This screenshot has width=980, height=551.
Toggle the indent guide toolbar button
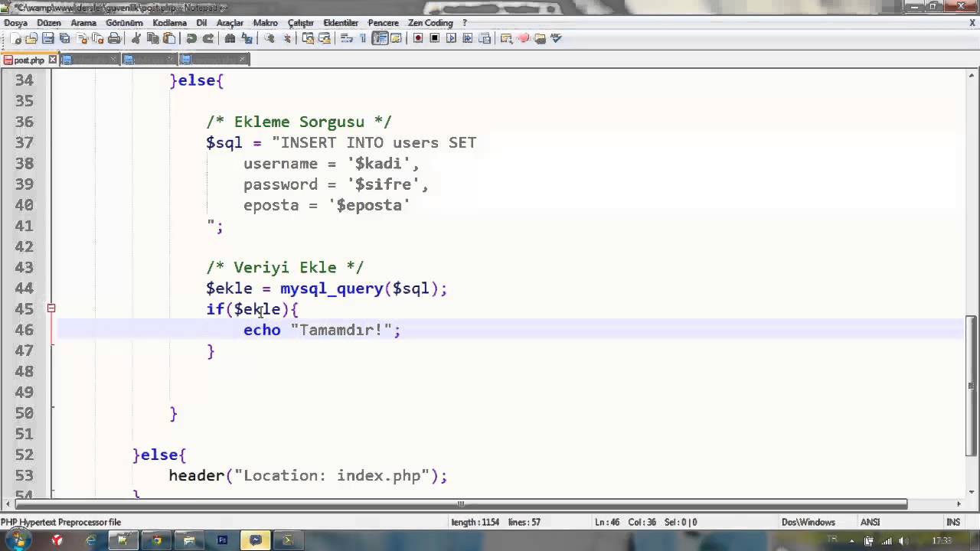click(x=380, y=38)
